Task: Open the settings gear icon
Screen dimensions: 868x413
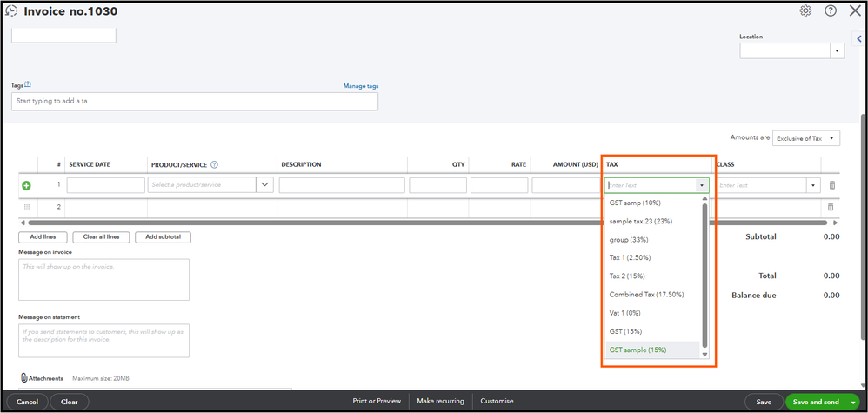Action: (805, 10)
